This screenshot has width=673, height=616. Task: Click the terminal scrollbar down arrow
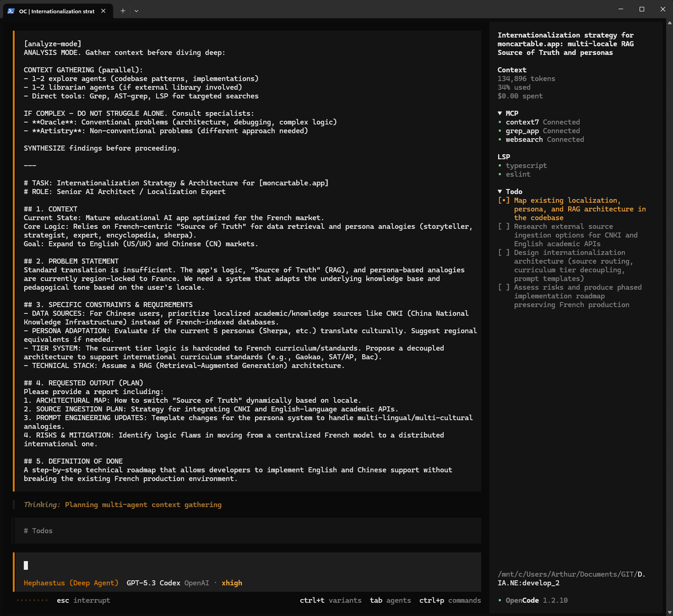pyautogui.click(x=670, y=612)
